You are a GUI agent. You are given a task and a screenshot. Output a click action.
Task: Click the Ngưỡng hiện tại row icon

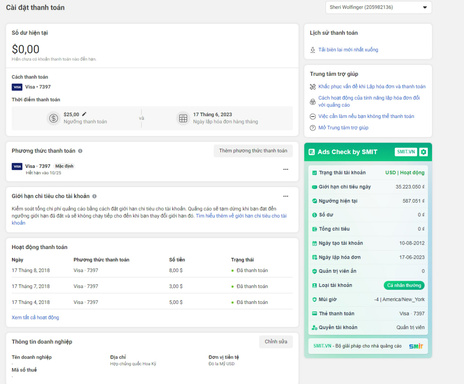coord(314,201)
